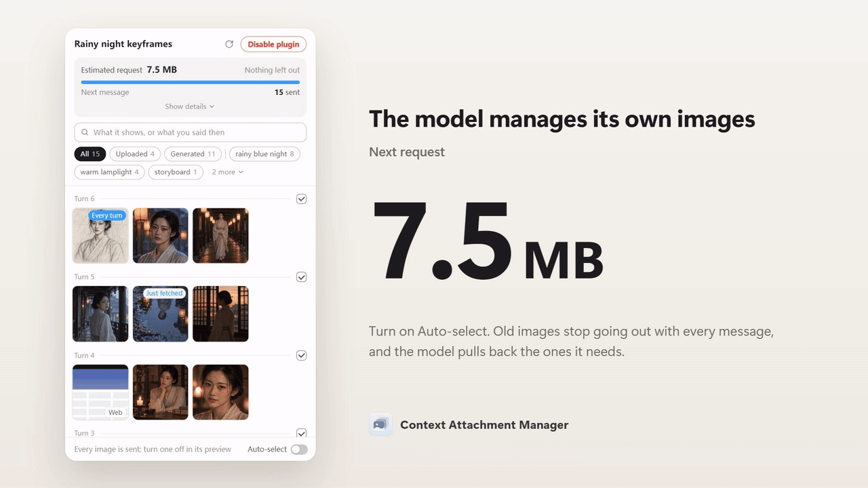Open the Just fetched thumbnail
Screen dimensions: 868x488
point(161,314)
